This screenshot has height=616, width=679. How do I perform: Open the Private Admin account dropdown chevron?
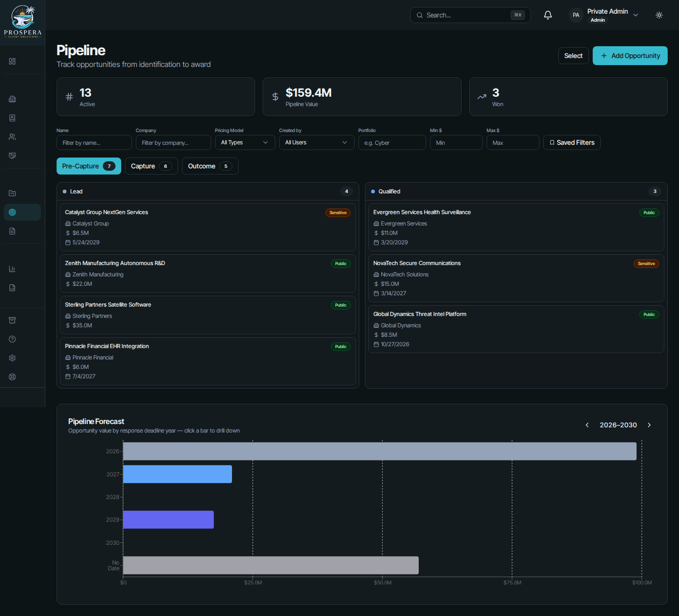pos(636,15)
